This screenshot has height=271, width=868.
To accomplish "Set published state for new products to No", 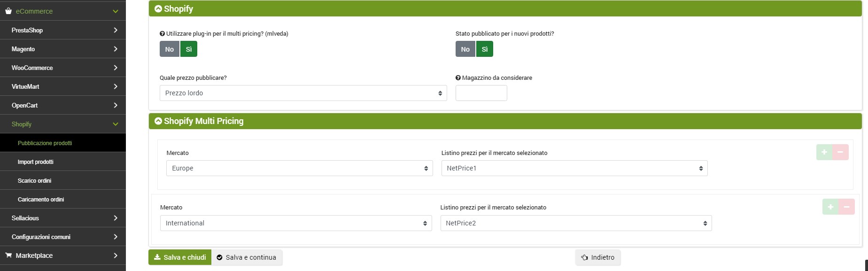I will [x=465, y=49].
